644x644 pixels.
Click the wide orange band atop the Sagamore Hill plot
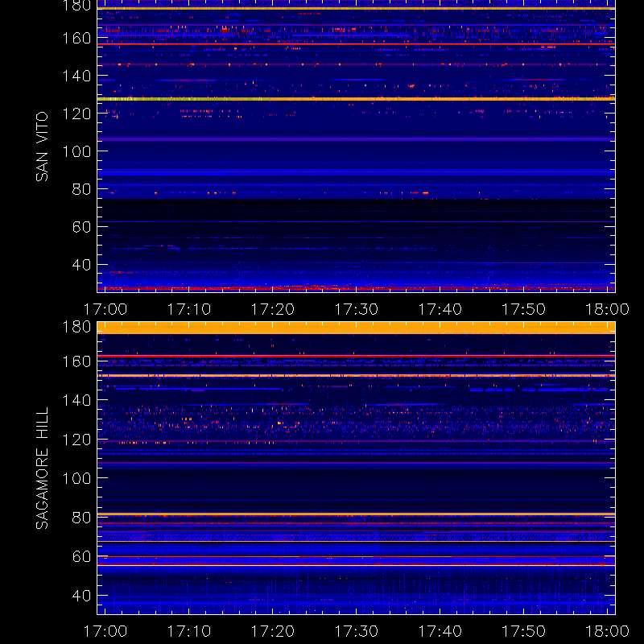pyautogui.click(x=356, y=328)
